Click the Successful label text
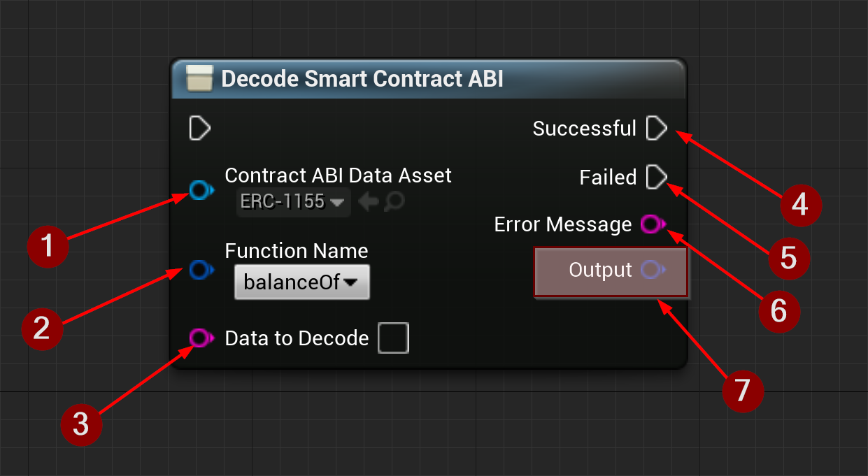The height and width of the screenshot is (476, 868). pyautogui.click(x=585, y=128)
